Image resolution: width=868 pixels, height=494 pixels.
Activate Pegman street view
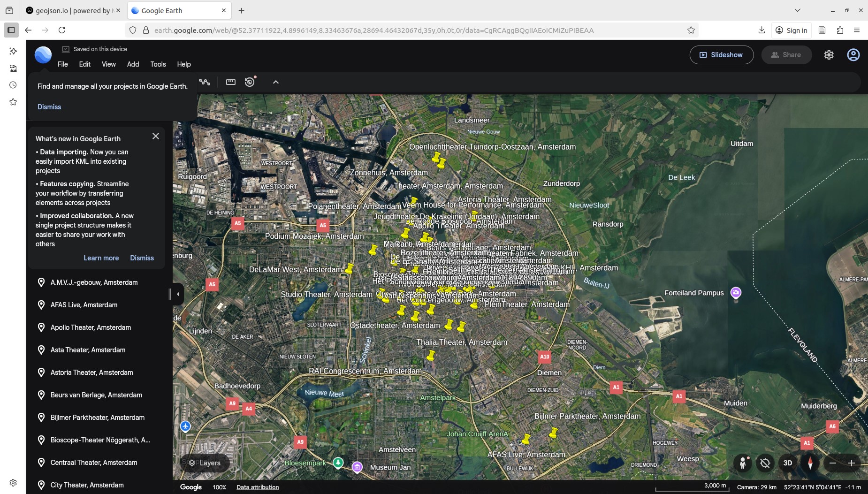pos(743,463)
